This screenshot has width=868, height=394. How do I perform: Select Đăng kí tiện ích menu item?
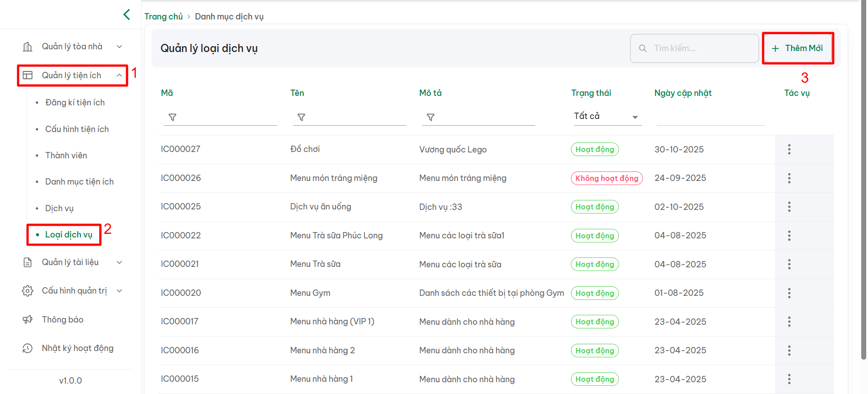coord(75,103)
